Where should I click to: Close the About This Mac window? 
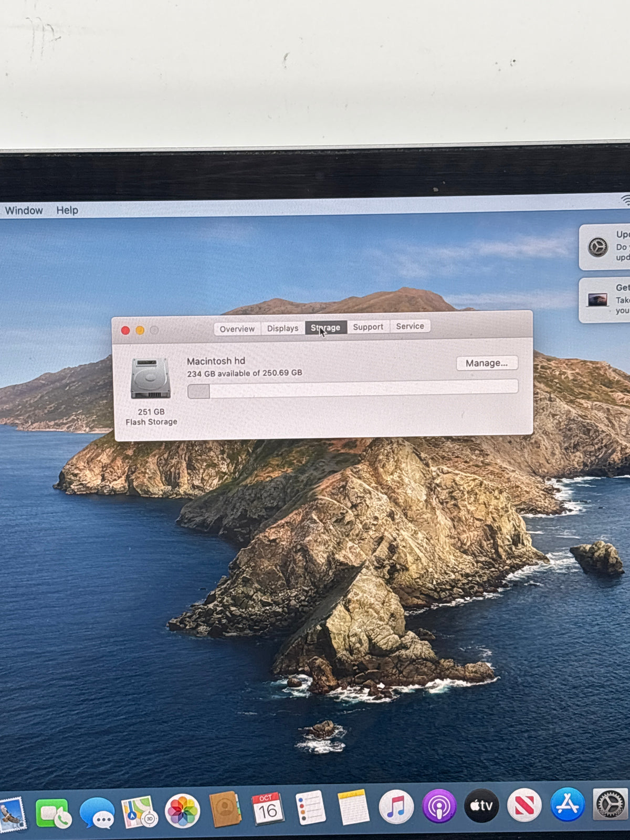point(125,330)
